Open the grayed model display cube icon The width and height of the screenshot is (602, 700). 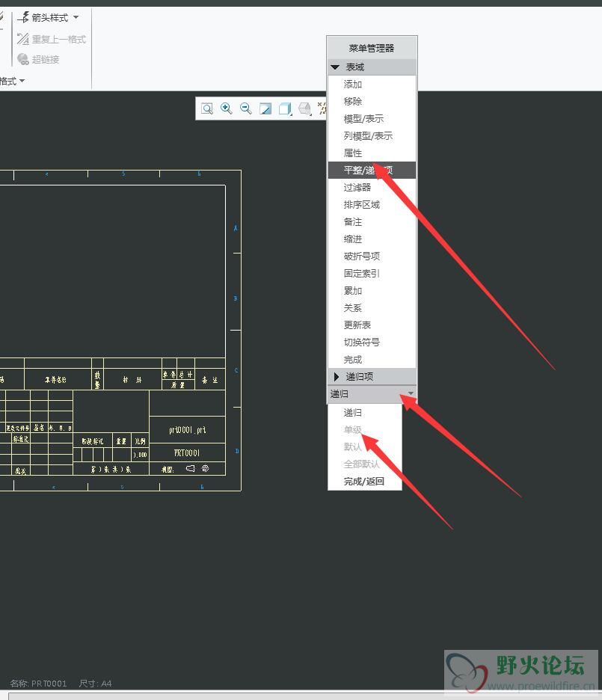pyautogui.click(x=305, y=108)
